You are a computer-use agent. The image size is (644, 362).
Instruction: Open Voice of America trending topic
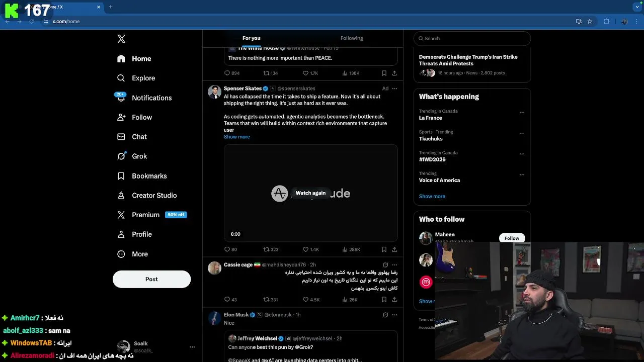(439, 180)
